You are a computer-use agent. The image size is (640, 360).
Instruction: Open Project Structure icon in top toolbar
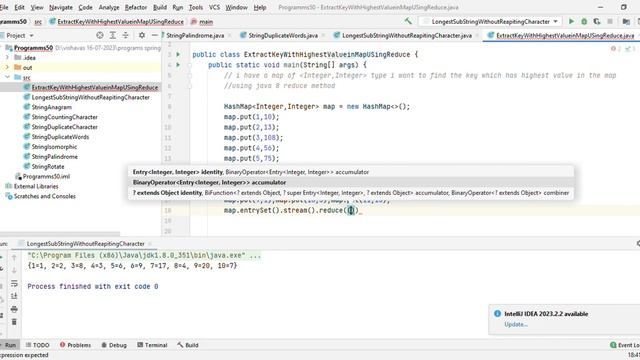click(626, 21)
